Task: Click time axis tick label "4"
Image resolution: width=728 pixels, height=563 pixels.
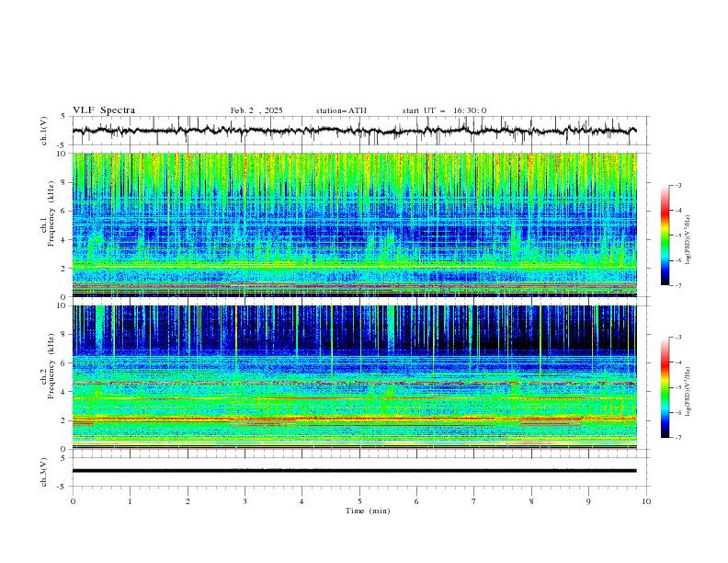Action: click(301, 501)
